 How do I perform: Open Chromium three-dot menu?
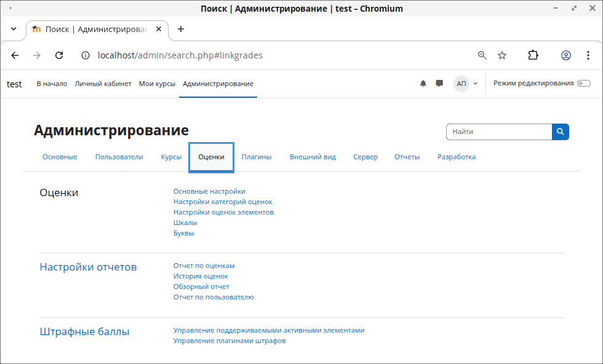pyautogui.click(x=587, y=55)
